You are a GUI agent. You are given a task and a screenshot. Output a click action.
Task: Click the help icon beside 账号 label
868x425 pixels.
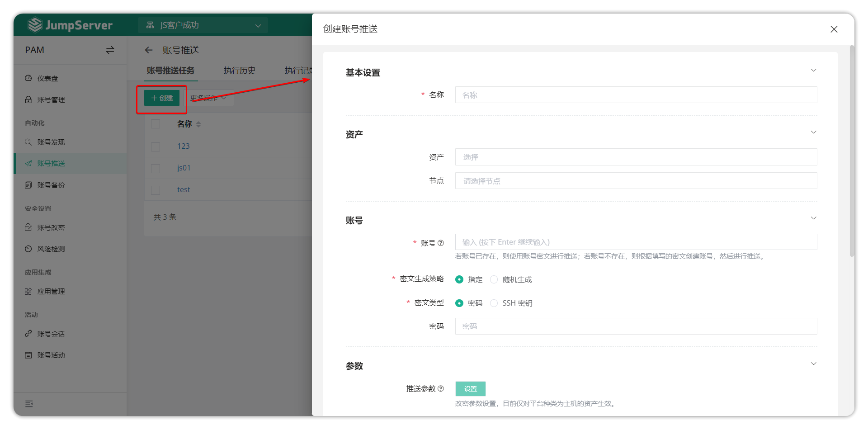pyautogui.click(x=441, y=243)
